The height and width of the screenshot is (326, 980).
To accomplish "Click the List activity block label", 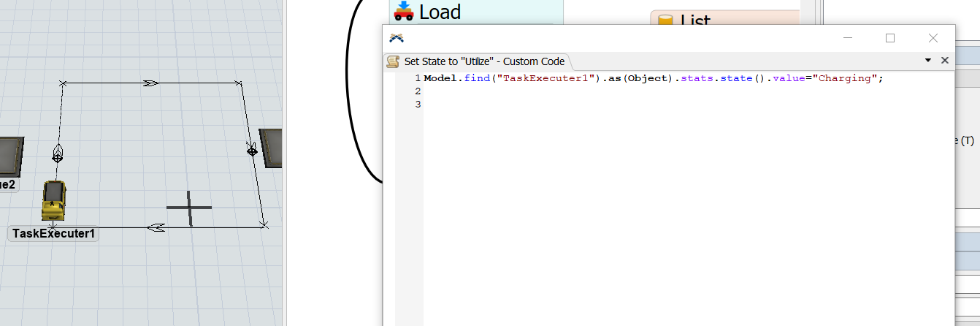I will point(695,22).
